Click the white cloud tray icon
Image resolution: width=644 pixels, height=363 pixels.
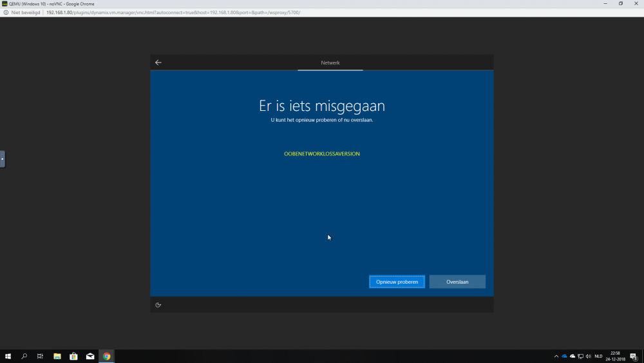pyautogui.click(x=573, y=357)
